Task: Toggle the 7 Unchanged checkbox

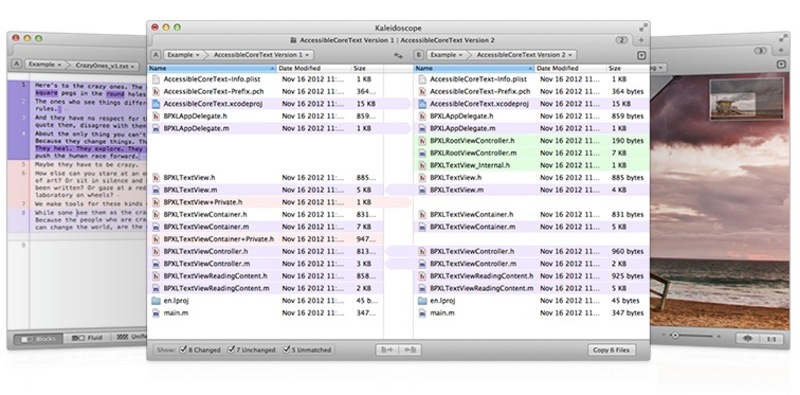Action: pyautogui.click(x=231, y=350)
